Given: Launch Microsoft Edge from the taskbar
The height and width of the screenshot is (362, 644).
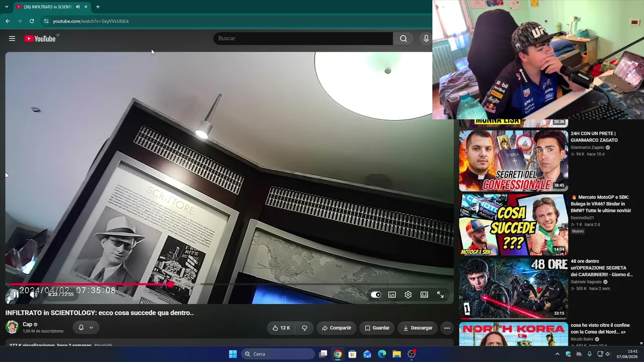Looking at the screenshot, I should coord(382,354).
